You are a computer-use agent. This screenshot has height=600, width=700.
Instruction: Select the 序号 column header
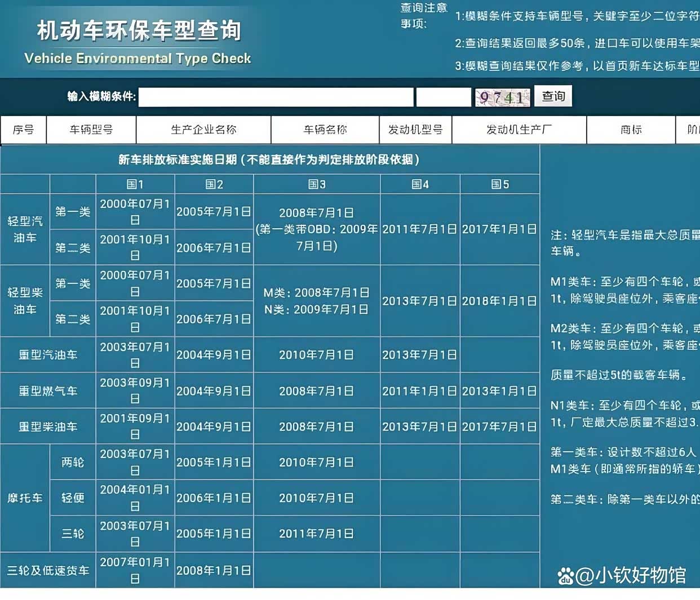click(x=23, y=130)
